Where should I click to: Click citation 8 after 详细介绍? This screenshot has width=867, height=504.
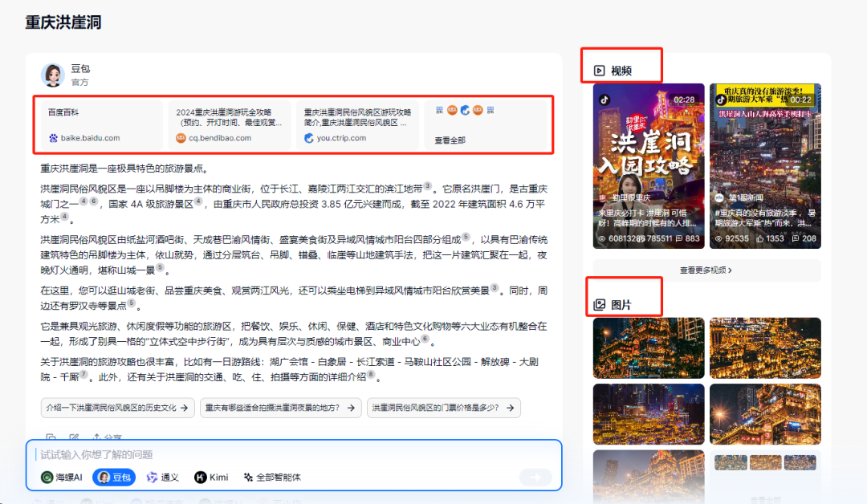(x=371, y=374)
